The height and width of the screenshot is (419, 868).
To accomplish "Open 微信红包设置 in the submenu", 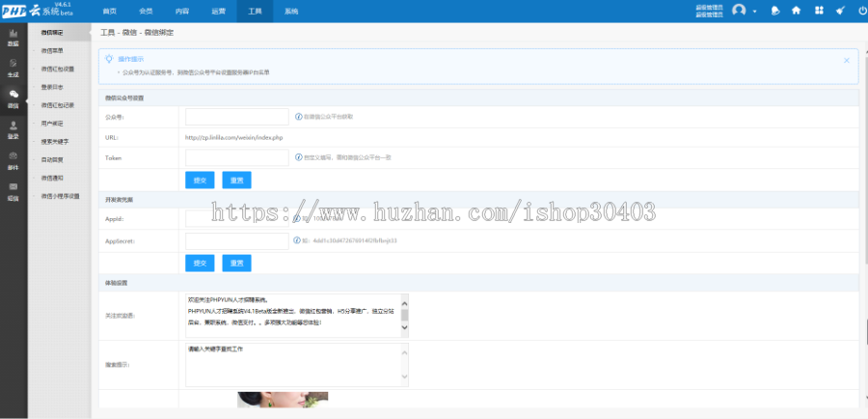I will (59, 70).
